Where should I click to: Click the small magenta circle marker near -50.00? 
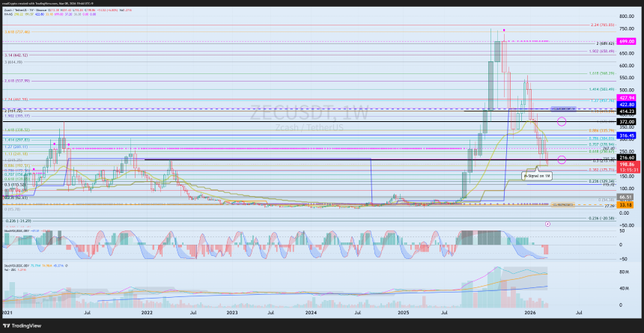[547, 224]
